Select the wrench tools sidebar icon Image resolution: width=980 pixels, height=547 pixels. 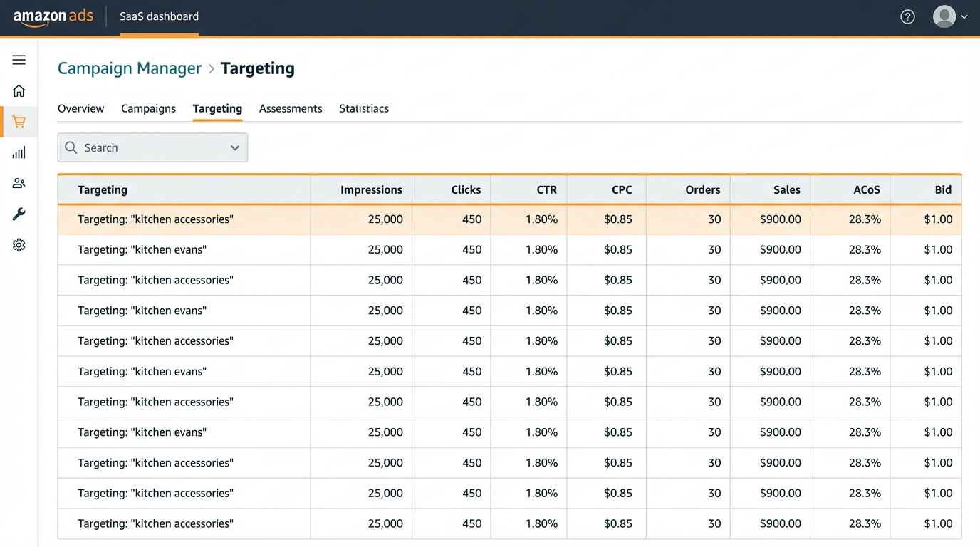click(x=19, y=214)
